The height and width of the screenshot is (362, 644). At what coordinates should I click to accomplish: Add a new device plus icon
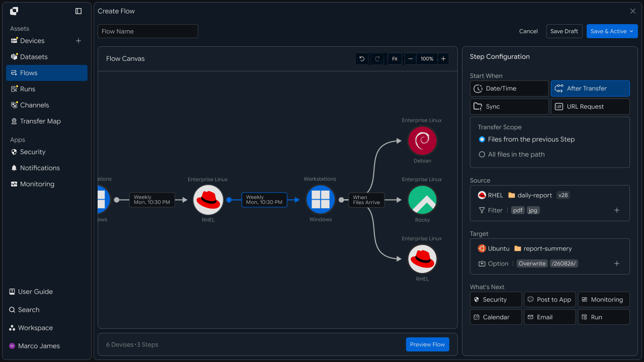pyautogui.click(x=78, y=41)
